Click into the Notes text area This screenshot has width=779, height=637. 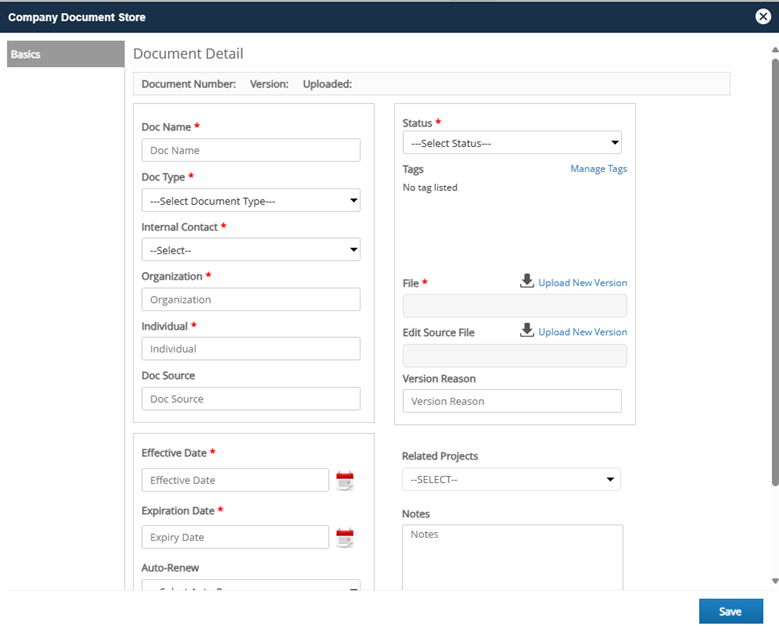point(512,557)
